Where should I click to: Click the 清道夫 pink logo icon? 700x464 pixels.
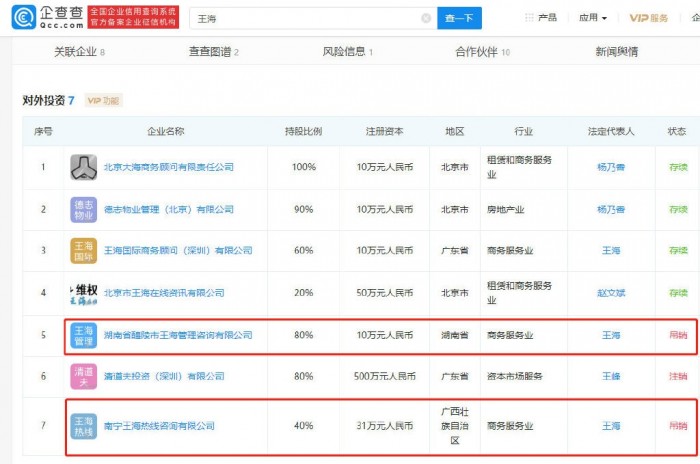83,376
